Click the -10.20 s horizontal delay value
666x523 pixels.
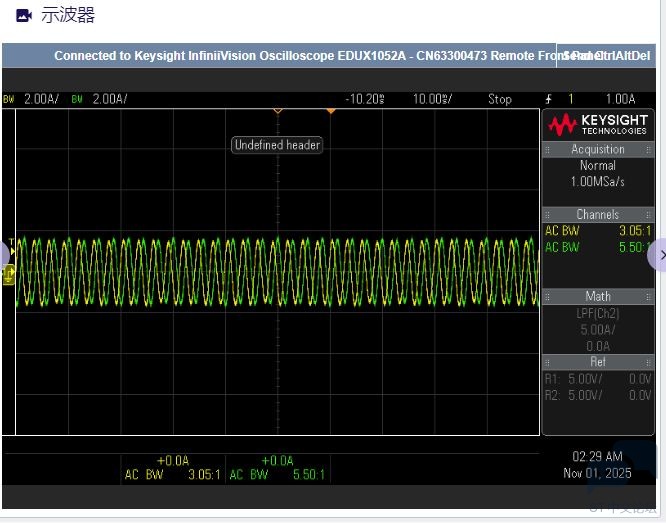point(365,99)
